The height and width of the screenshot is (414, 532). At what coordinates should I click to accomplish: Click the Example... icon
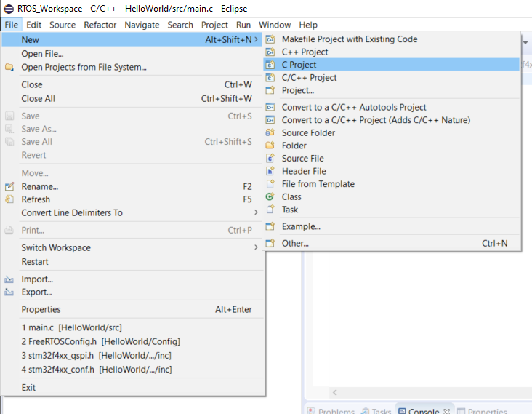click(x=270, y=226)
